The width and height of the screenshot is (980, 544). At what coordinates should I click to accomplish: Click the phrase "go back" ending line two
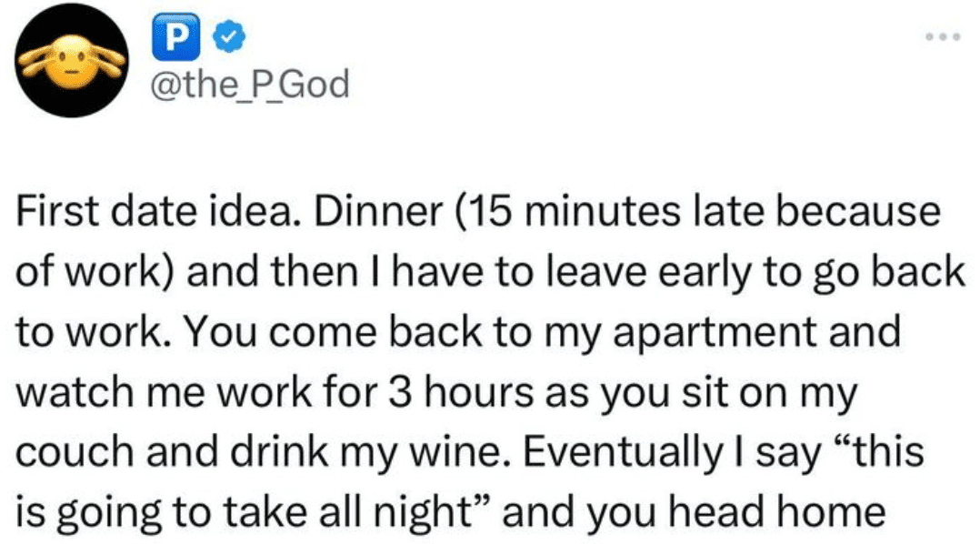coord(889,273)
